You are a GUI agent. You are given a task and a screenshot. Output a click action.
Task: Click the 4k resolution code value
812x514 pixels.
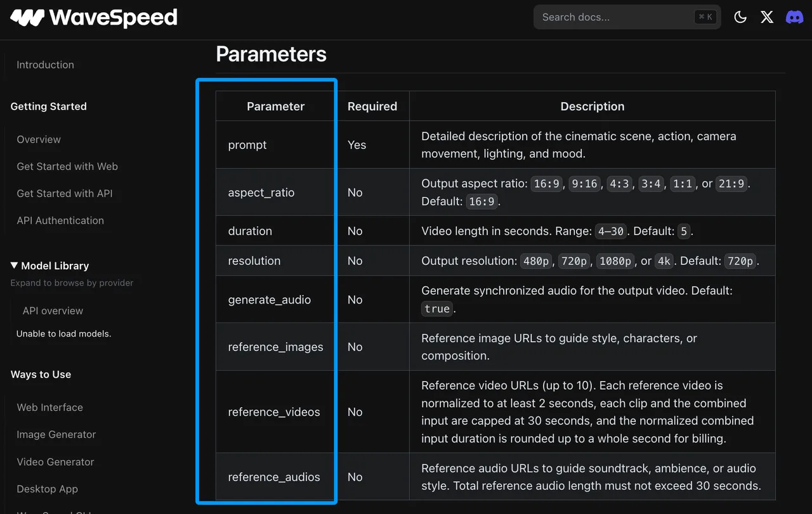[664, 262]
